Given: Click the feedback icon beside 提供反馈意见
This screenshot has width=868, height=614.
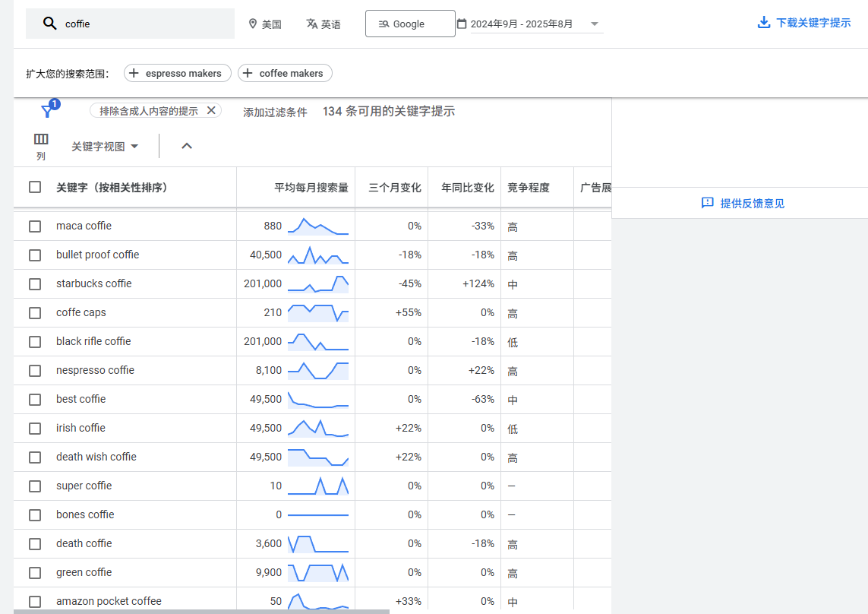Looking at the screenshot, I should click(x=707, y=203).
